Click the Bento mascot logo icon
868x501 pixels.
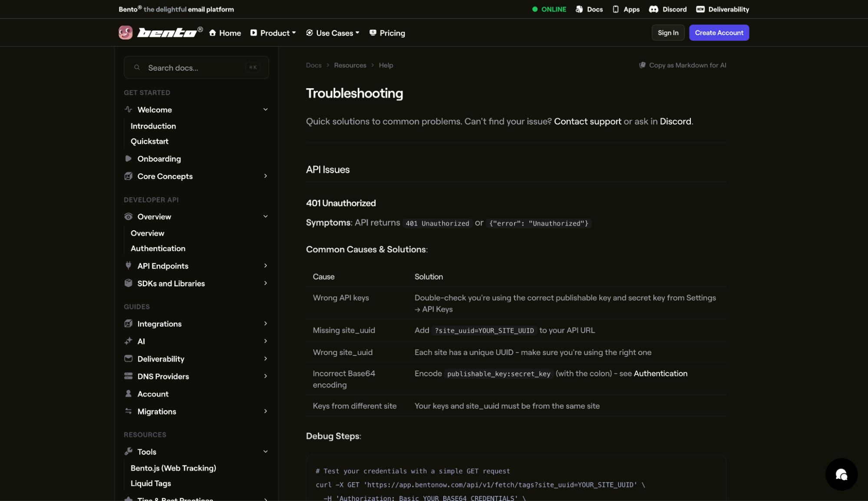point(125,33)
